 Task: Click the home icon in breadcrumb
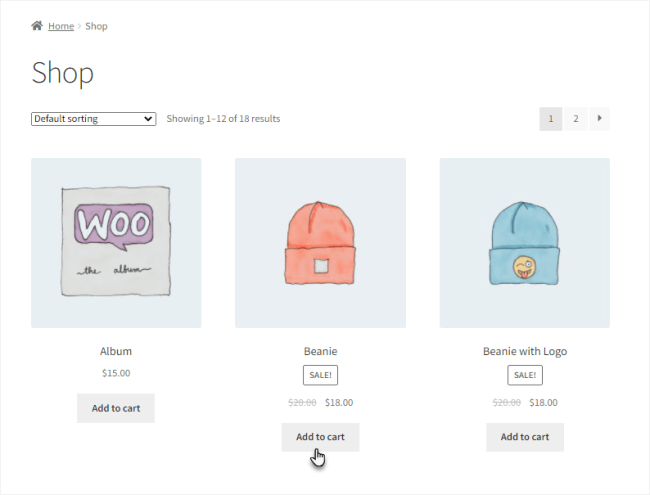coord(37,26)
